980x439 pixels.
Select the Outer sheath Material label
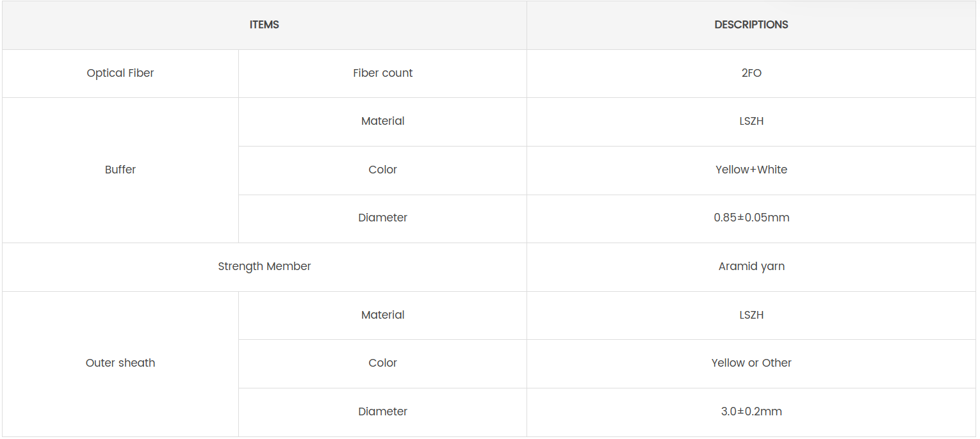coord(382,315)
